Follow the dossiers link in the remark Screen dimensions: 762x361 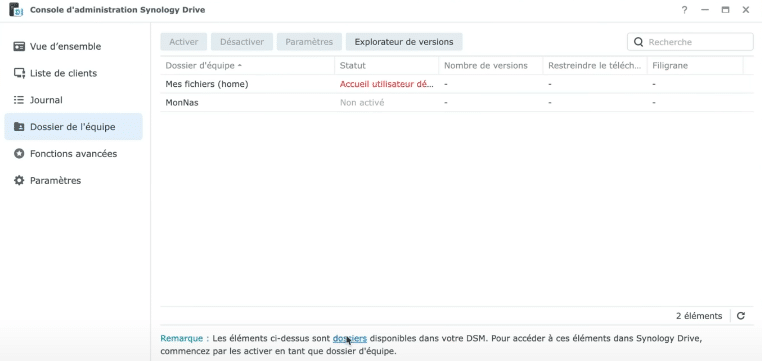pyautogui.click(x=350, y=338)
